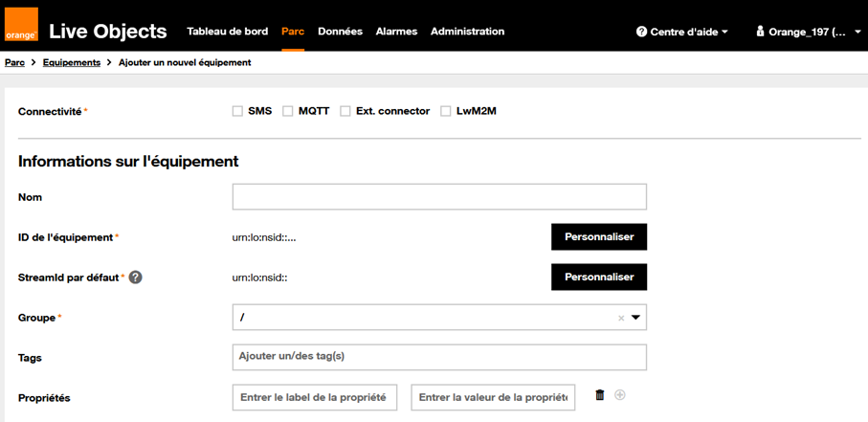Focus the Tags input field
Viewport: 868px width, 422px height.
click(x=439, y=357)
